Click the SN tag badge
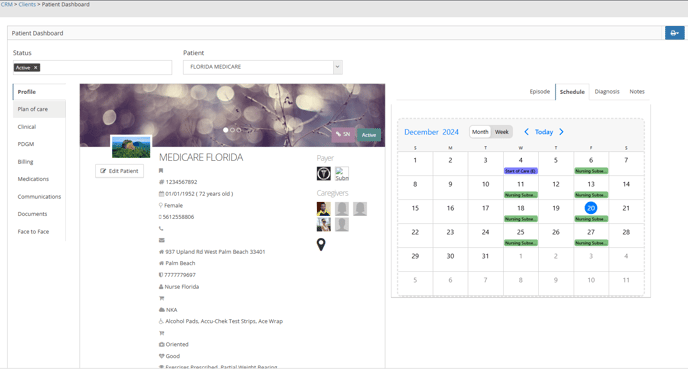The width and height of the screenshot is (688, 369). (343, 134)
